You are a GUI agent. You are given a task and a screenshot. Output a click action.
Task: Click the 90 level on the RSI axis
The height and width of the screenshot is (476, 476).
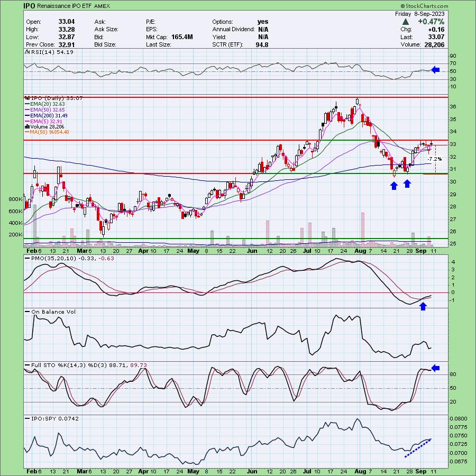pyautogui.click(x=453, y=56)
